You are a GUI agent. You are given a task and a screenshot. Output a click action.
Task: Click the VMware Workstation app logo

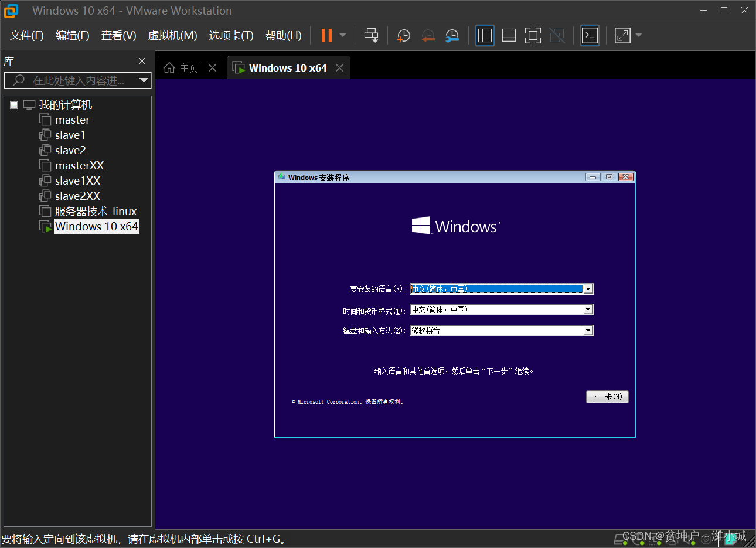point(11,11)
